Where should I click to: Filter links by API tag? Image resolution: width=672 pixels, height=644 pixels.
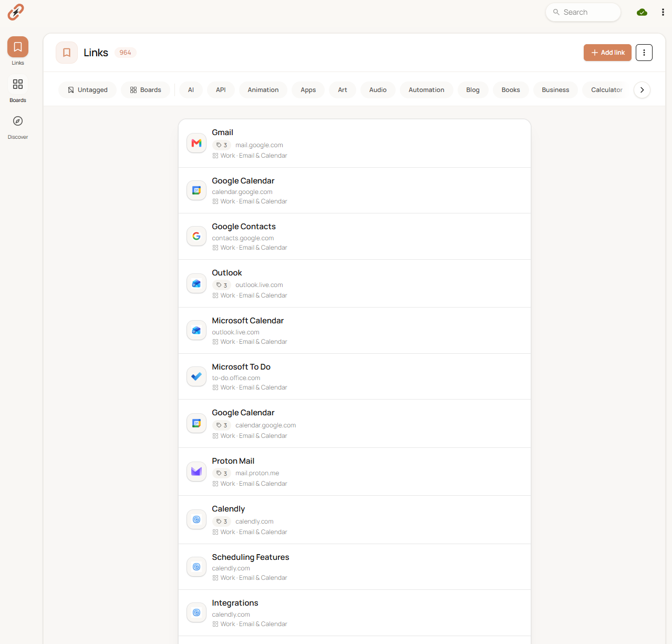tap(221, 90)
